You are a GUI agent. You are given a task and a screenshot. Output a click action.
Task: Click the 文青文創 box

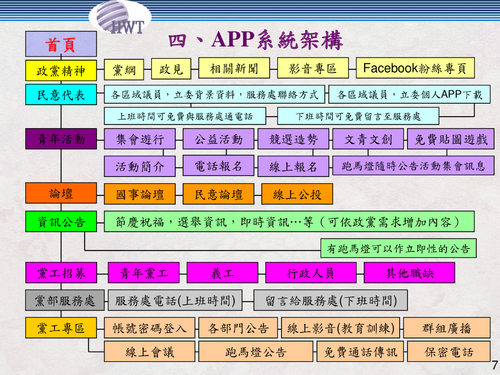tap(368, 139)
